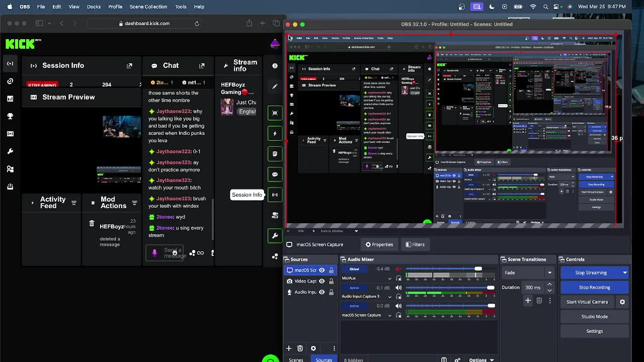
Task: Click the trash icon beside HEFBoyz mod action
Action: pyautogui.click(x=92, y=224)
